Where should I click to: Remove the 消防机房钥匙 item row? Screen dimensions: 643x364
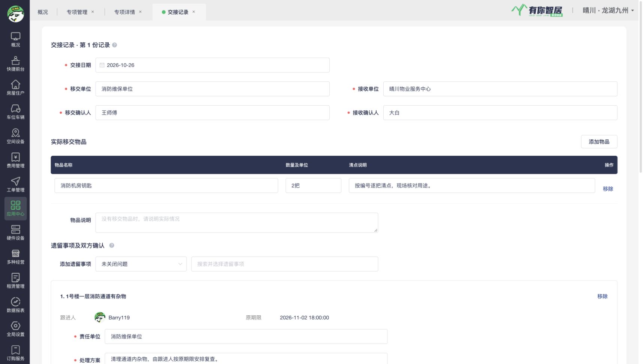click(608, 189)
